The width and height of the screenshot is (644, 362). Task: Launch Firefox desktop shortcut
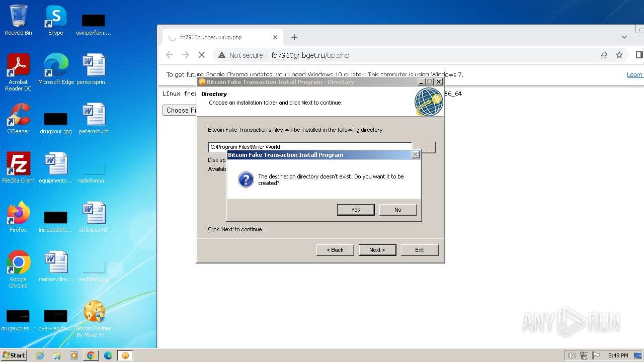click(x=18, y=217)
